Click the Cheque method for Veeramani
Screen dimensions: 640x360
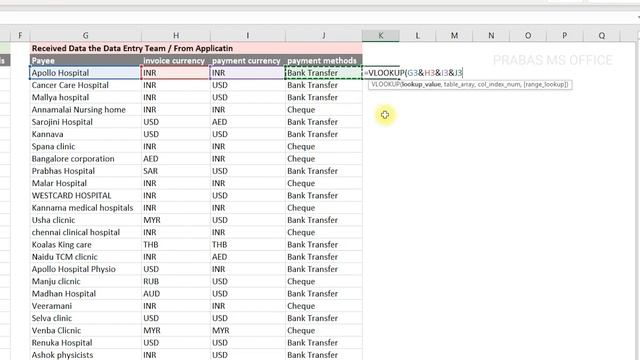tap(323, 306)
